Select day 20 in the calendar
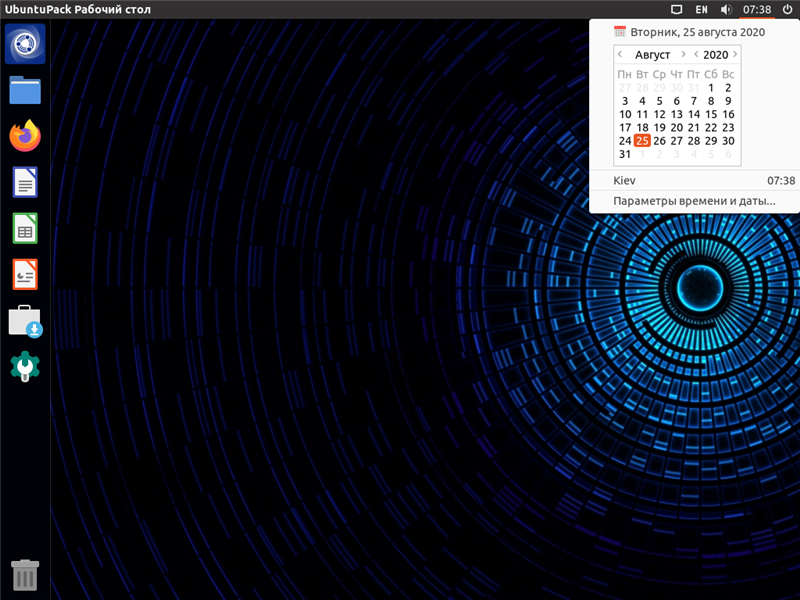 677,128
